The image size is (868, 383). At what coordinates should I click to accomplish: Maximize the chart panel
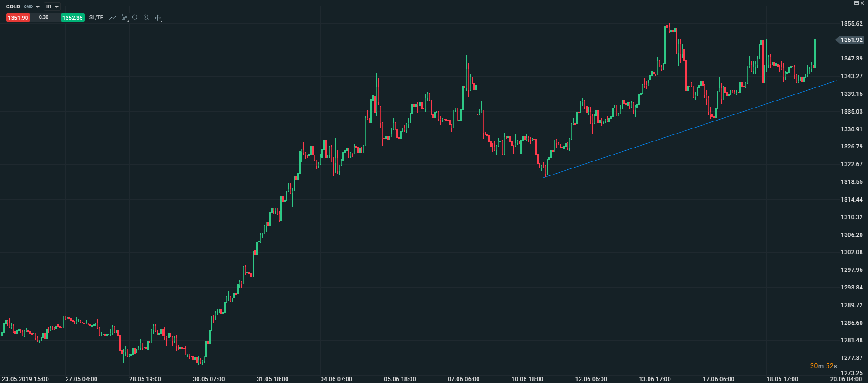(x=856, y=3)
